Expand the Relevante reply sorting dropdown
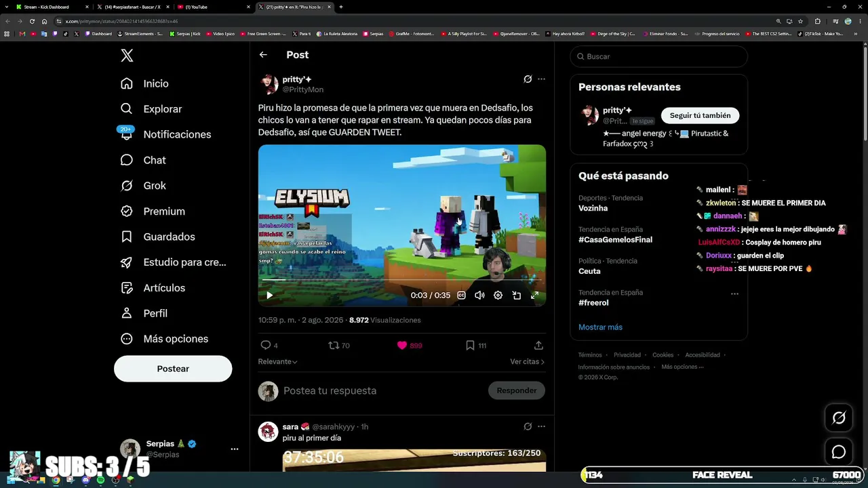 click(277, 362)
